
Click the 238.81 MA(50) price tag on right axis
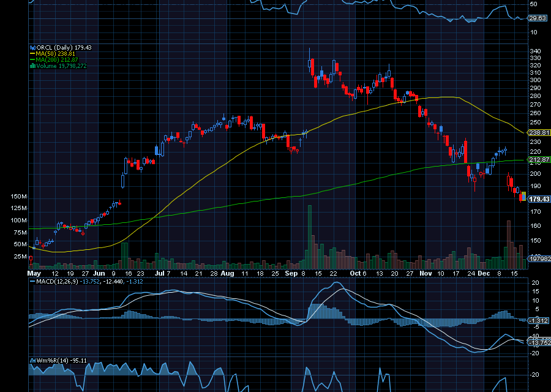538,132
